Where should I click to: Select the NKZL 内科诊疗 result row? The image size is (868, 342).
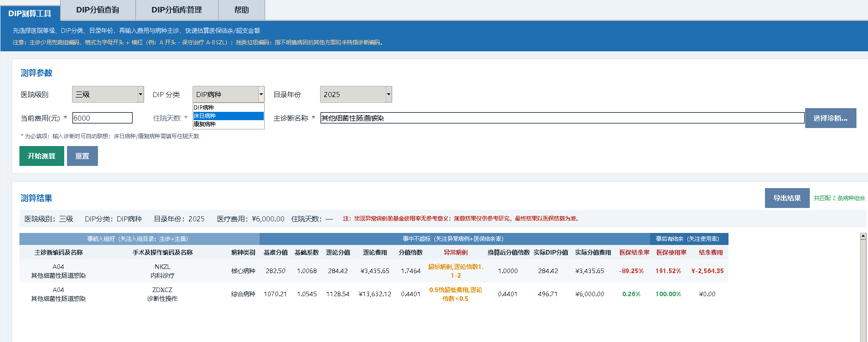pyautogui.click(x=374, y=271)
